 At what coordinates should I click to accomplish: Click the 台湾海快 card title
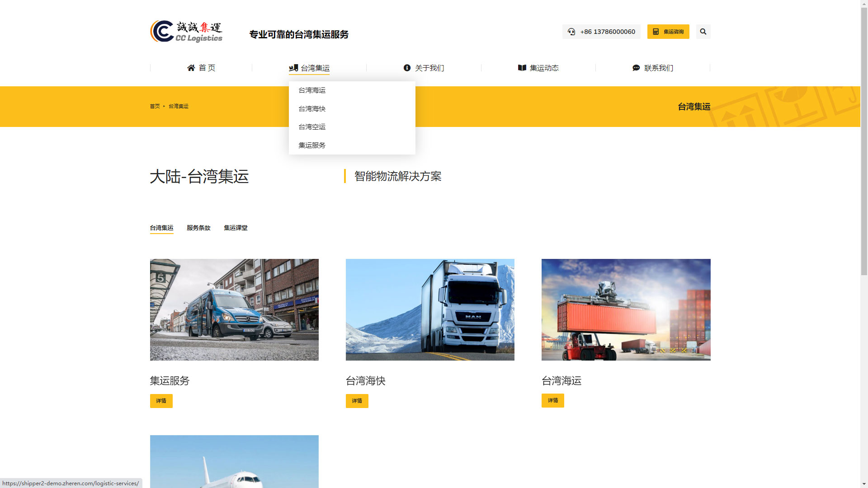click(366, 381)
